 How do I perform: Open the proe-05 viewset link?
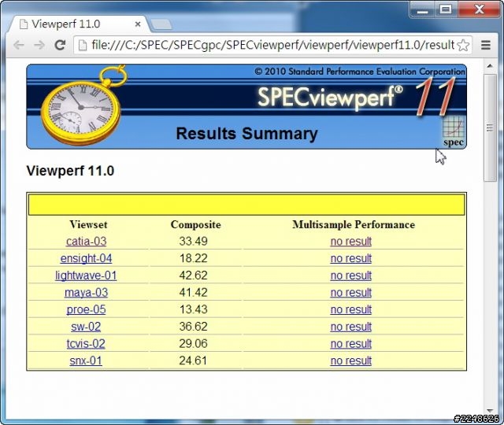[86, 309]
